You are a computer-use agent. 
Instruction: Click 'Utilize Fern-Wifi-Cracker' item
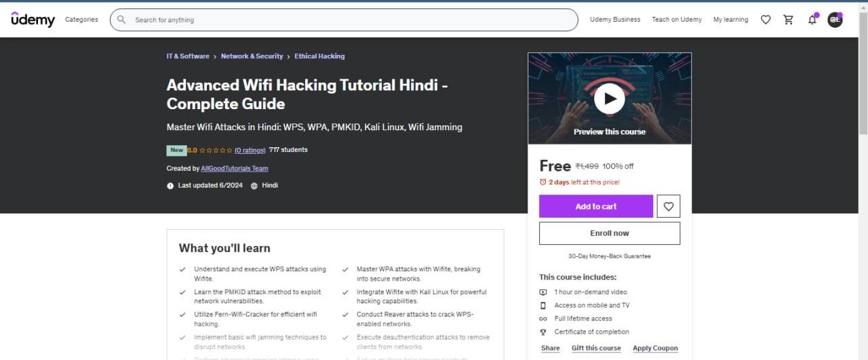tap(256, 319)
